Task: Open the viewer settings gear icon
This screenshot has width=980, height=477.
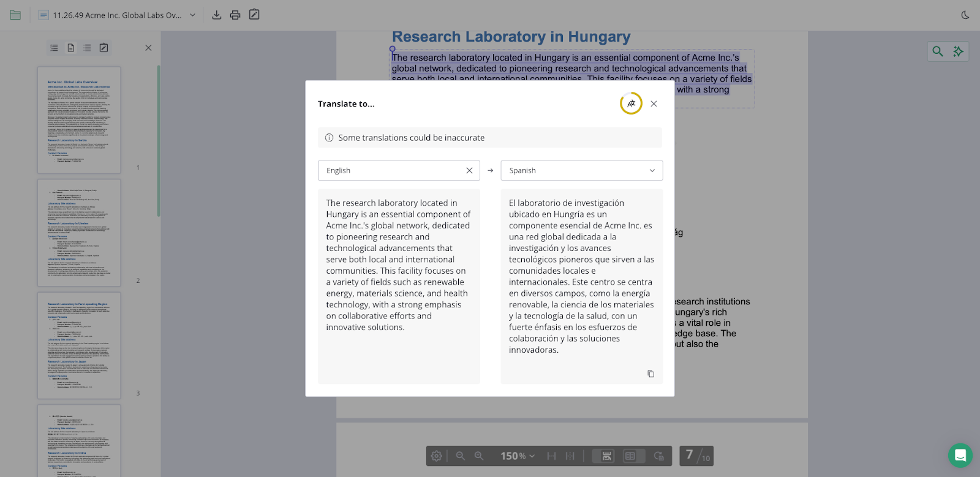Action: pyautogui.click(x=437, y=456)
